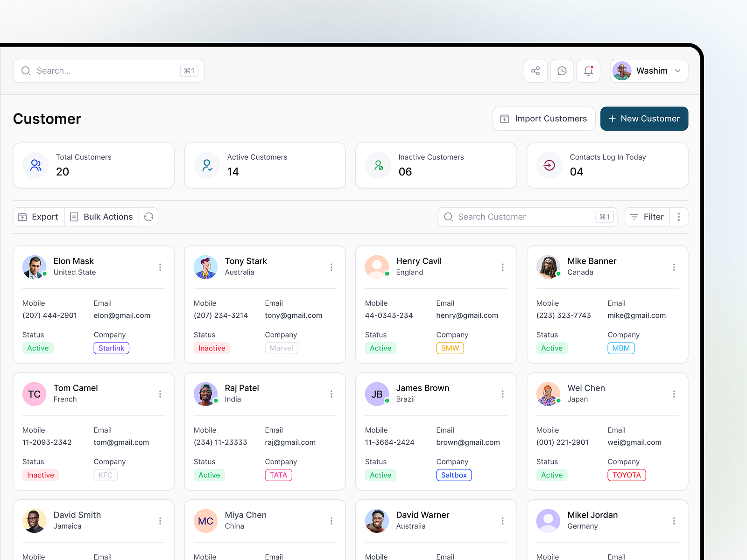
Task: Open the overflow menu beside the Filter button
Action: [679, 217]
